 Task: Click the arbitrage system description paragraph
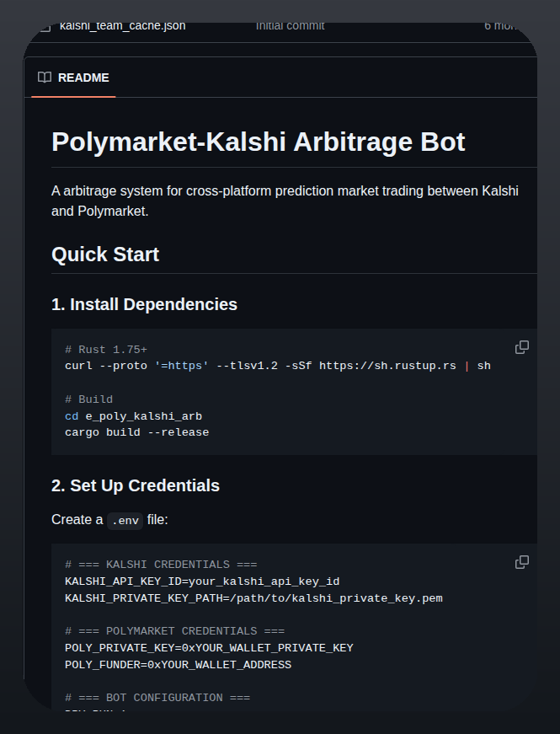point(285,201)
